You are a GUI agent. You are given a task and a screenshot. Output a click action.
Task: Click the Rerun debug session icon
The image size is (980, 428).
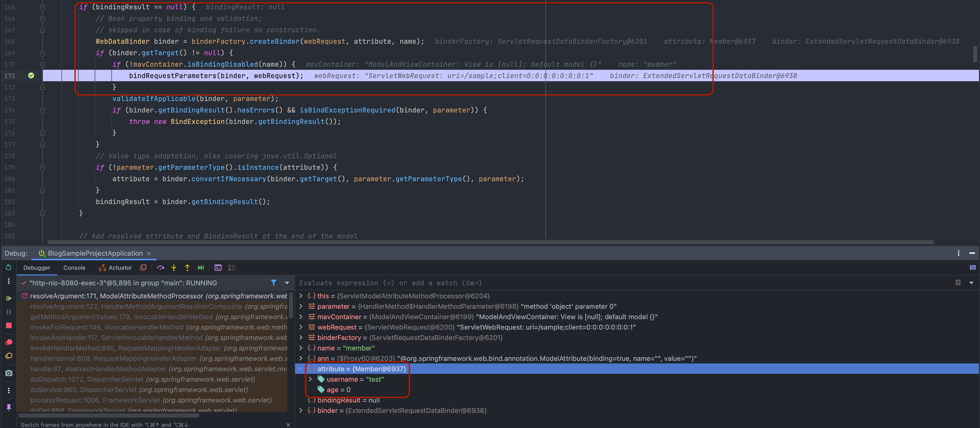pos(9,268)
